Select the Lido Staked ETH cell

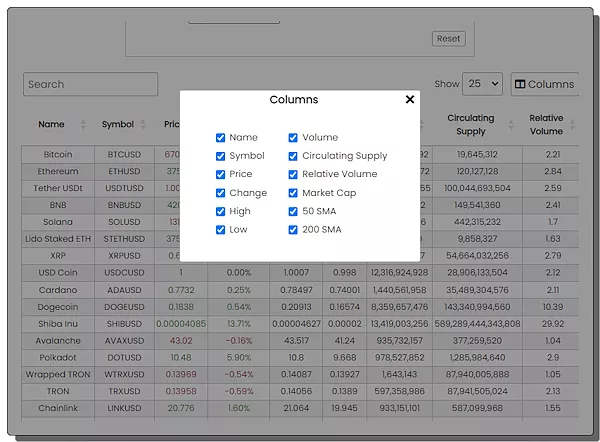58,239
